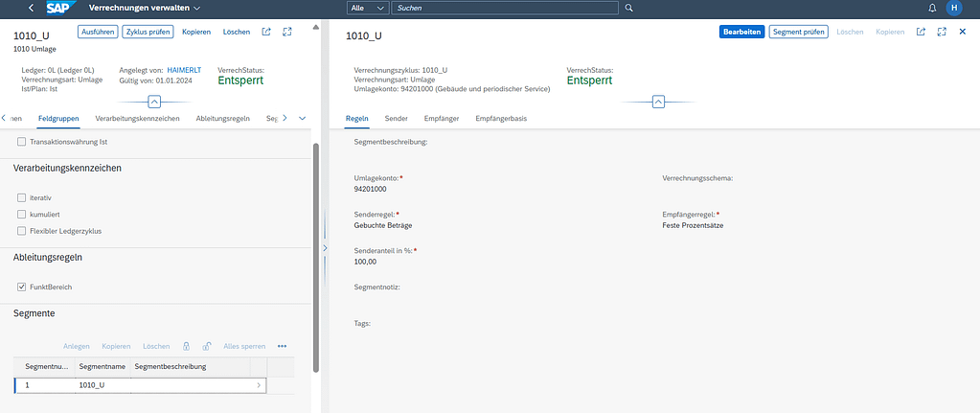Select the Regeln tab

(357, 118)
